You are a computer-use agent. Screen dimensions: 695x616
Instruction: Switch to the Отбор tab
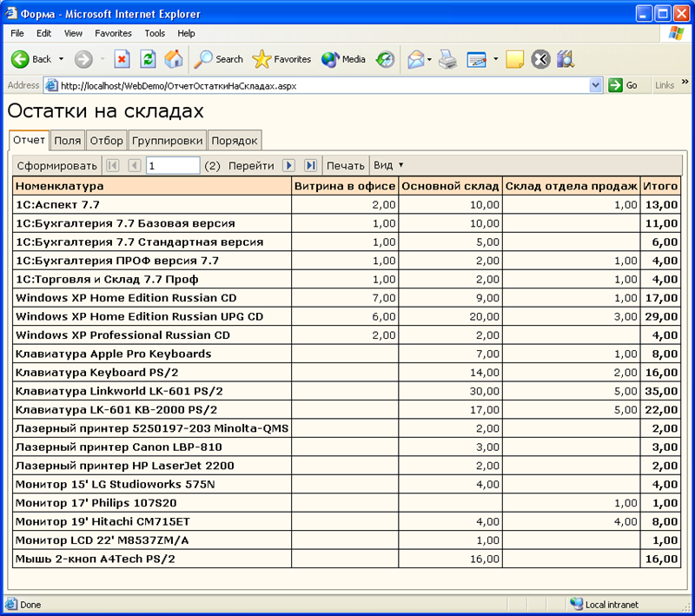pos(106,141)
